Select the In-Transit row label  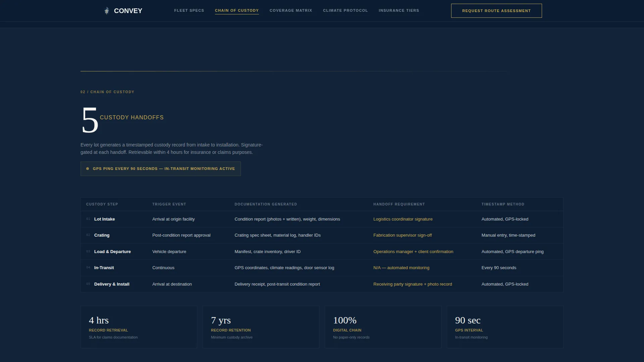104,268
